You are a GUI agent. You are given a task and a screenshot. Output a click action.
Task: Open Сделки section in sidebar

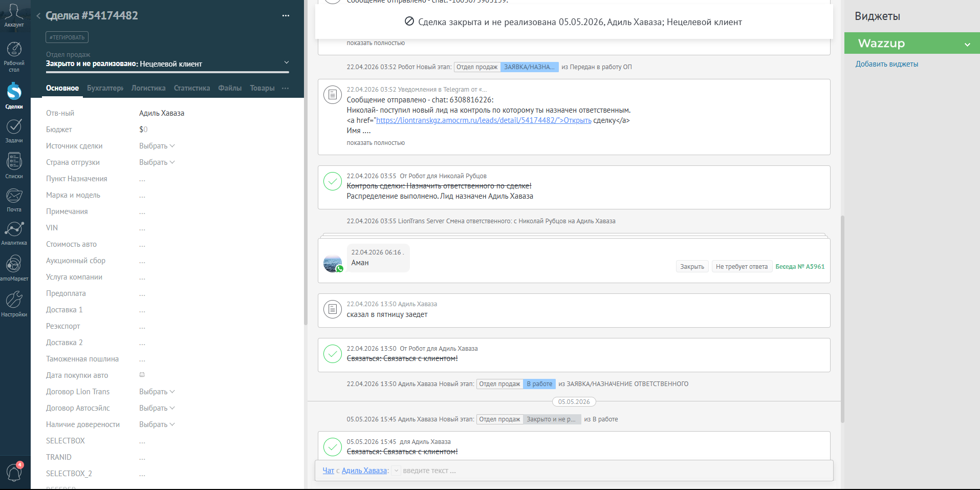click(x=14, y=96)
